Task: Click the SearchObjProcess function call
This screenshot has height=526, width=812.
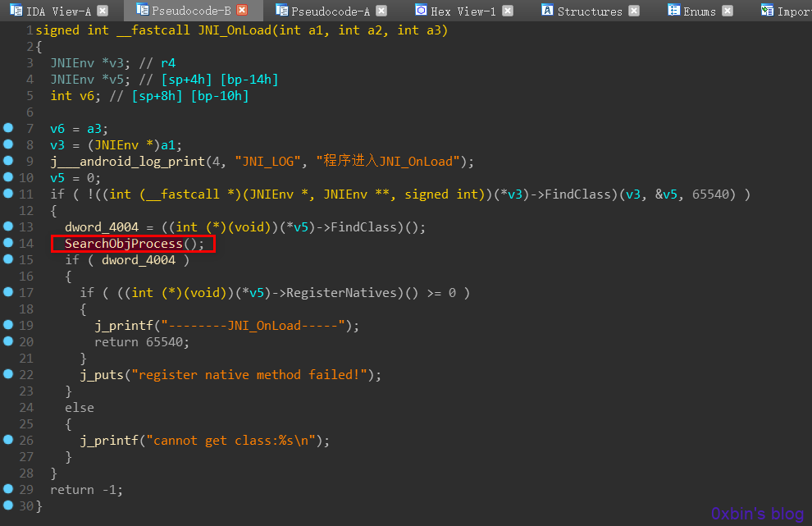Action: pos(124,244)
